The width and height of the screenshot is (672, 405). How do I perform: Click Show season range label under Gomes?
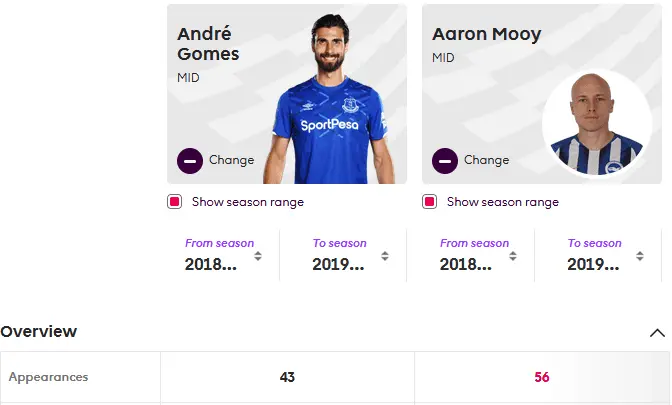(247, 202)
